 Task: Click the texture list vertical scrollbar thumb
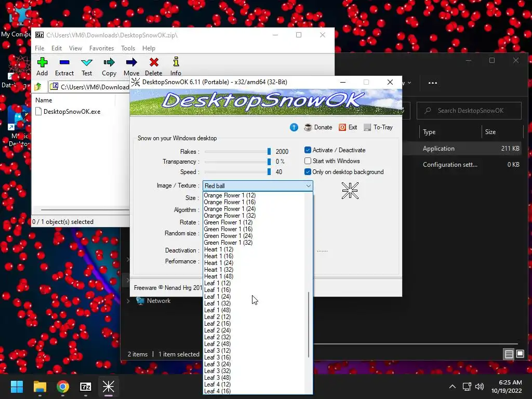pos(309,324)
